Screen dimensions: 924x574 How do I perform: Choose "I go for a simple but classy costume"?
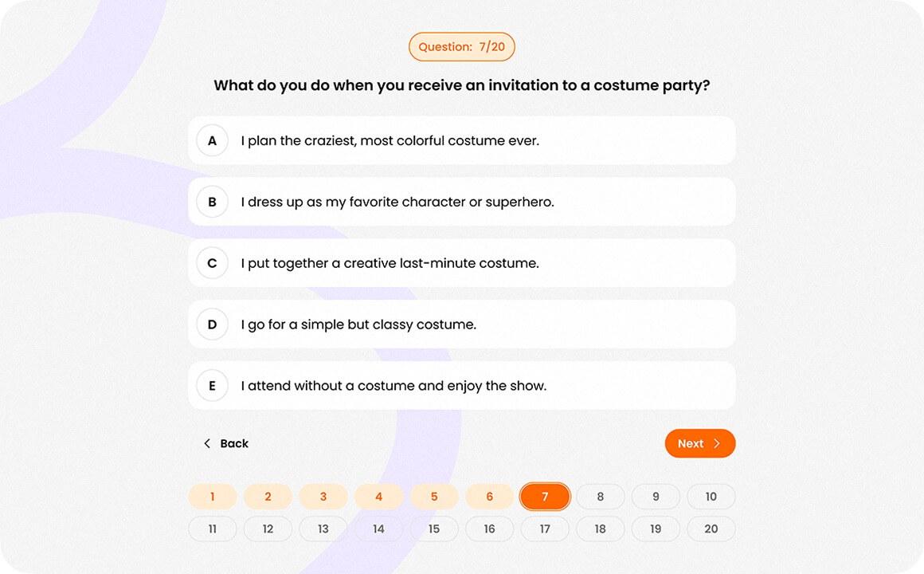pyautogui.click(x=358, y=324)
